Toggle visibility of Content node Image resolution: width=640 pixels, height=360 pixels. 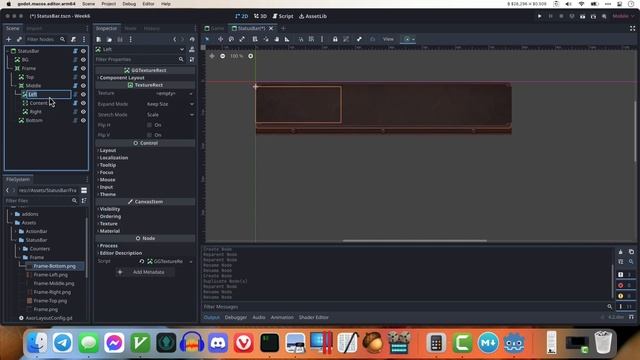[83, 103]
